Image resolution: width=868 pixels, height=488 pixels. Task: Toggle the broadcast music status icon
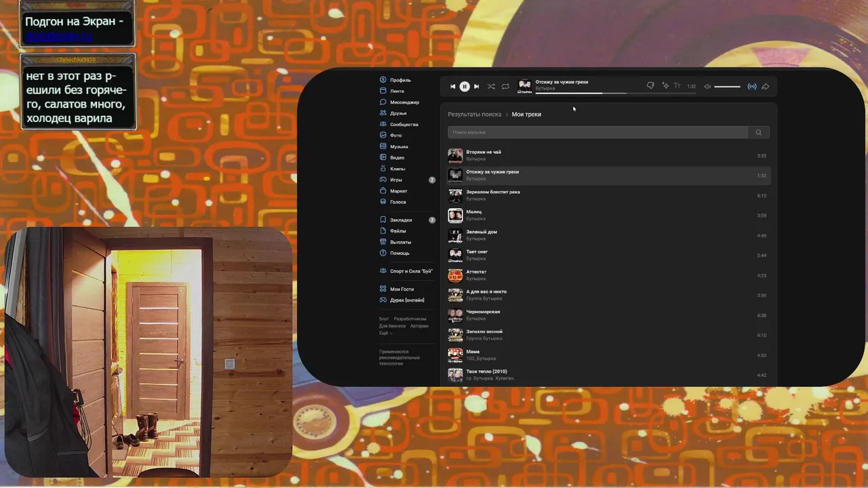[752, 87]
